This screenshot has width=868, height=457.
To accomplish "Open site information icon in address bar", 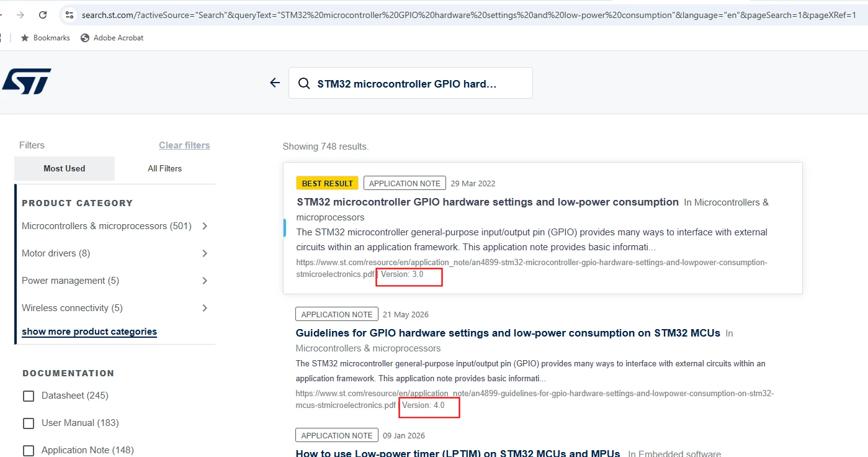I will (x=69, y=15).
